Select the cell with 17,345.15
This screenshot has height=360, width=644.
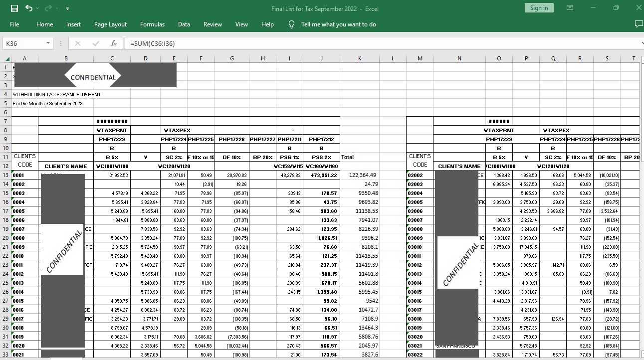pos(526,247)
